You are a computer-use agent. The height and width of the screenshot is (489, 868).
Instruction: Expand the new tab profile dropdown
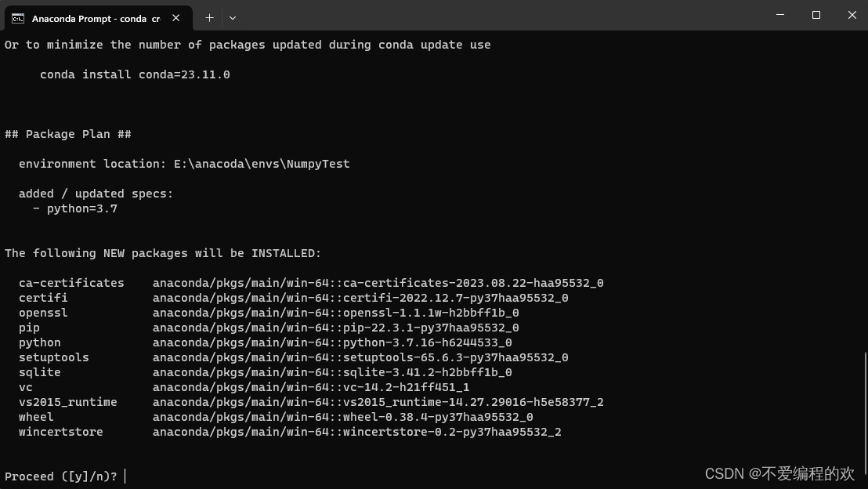[x=233, y=18]
